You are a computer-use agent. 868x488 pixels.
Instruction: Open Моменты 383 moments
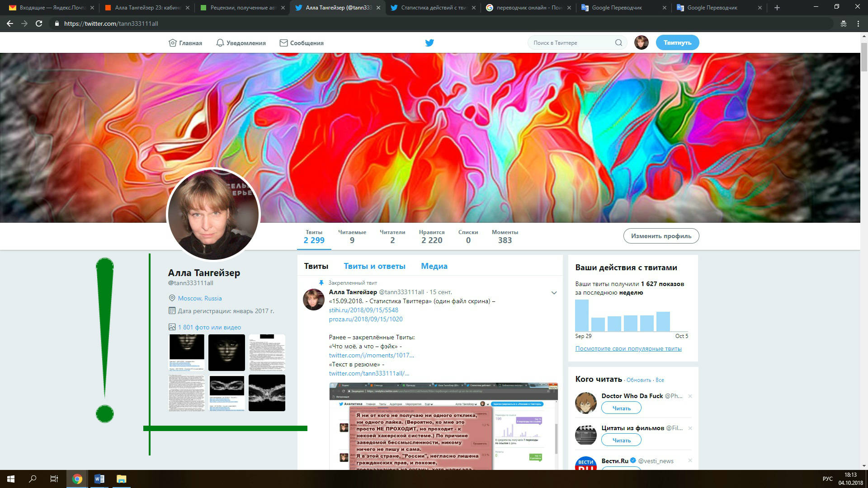[505, 236]
